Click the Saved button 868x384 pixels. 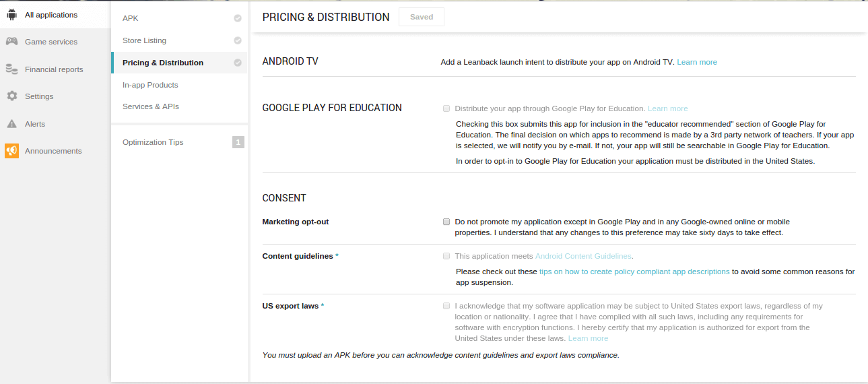click(422, 17)
